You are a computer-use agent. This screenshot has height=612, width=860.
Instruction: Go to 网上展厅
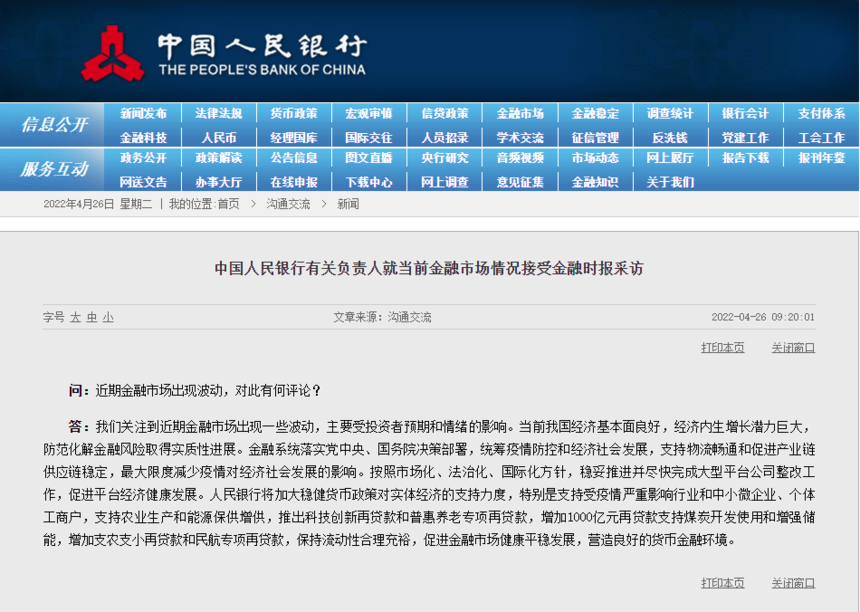tap(670, 158)
